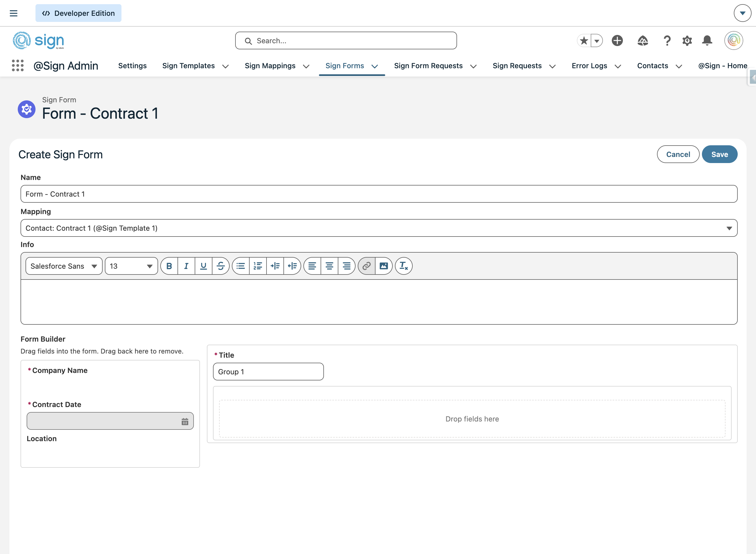This screenshot has height=554, width=756.
Task: Toggle bold formatting in Info editor
Action: click(169, 266)
